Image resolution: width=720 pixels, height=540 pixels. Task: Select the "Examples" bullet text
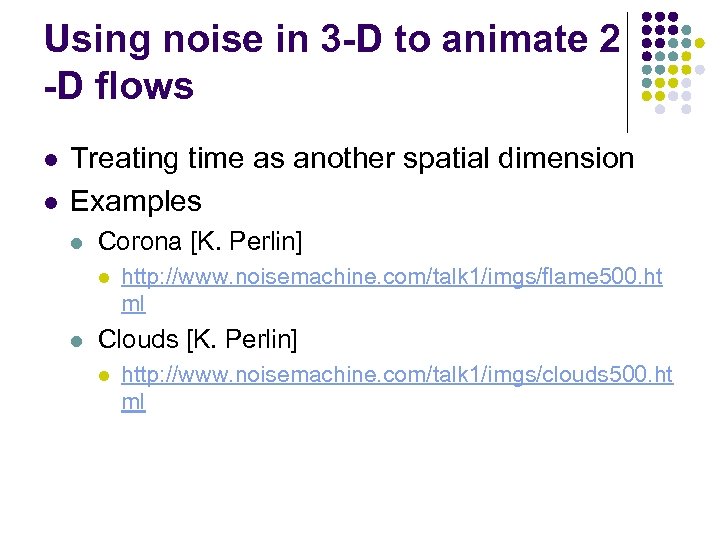coord(136,201)
